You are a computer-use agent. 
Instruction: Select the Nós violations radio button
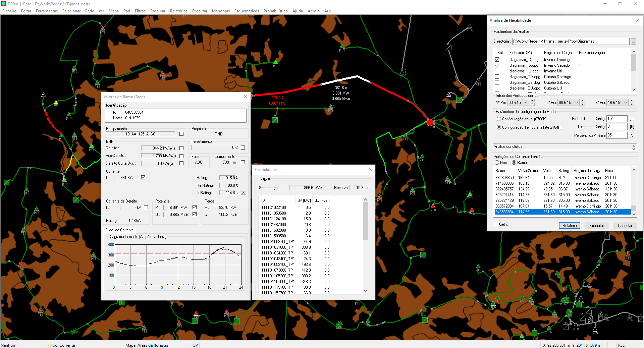coord(497,163)
